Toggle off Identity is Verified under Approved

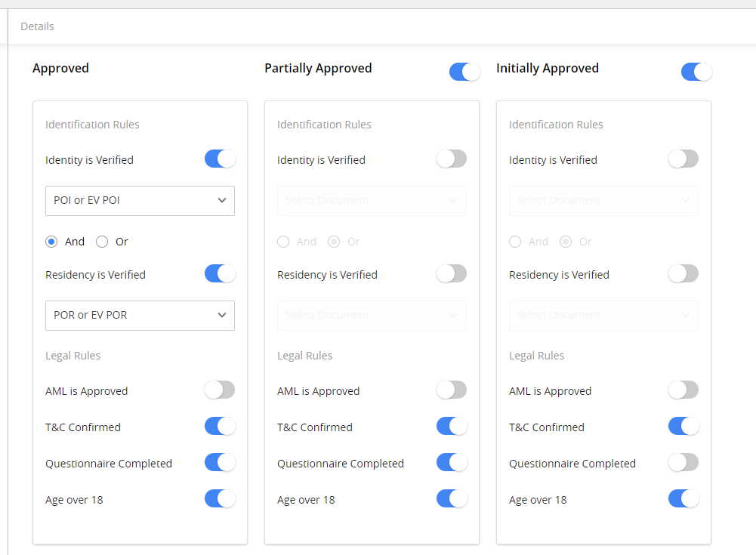[220, 159]
